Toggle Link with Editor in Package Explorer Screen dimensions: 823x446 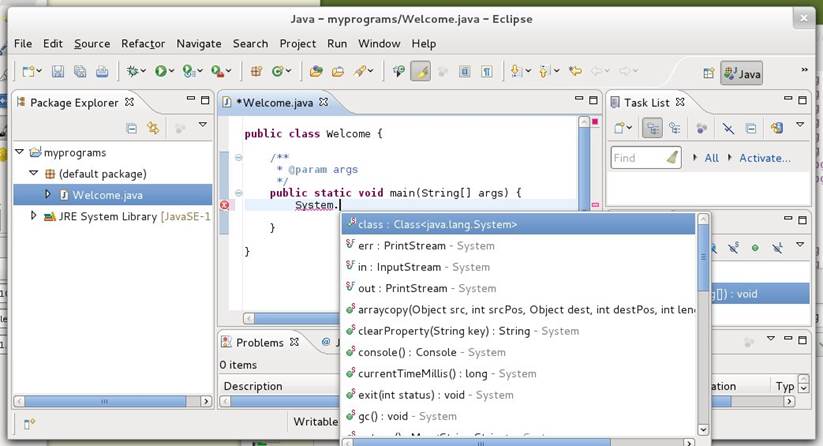coord(153,128)
